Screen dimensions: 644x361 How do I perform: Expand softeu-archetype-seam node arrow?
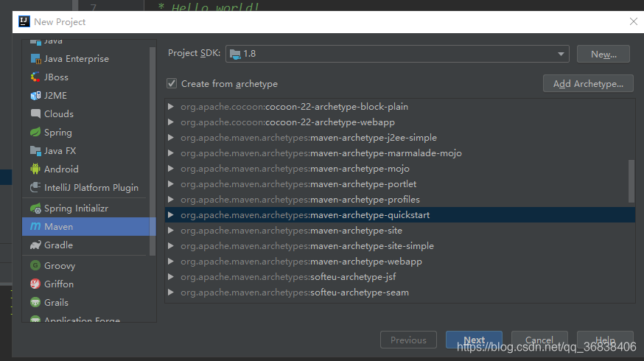[170, 292]
